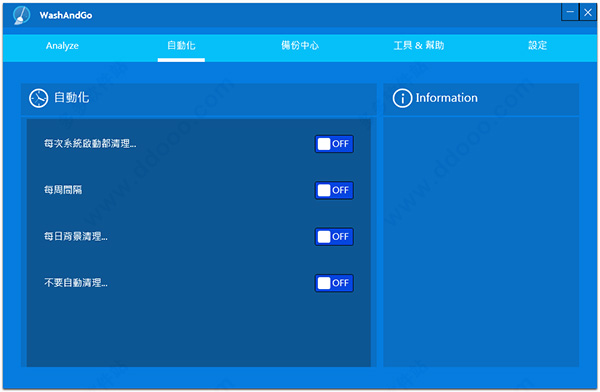Click the WashAndGo title text
Image resolution: width=600 pixels, height=392 pixels.
pos(66,15)
